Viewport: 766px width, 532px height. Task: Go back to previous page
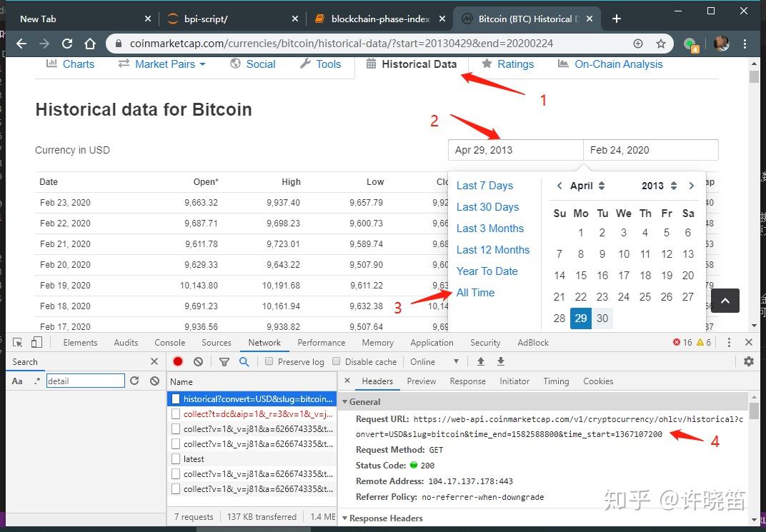click(x=21, y=44)
